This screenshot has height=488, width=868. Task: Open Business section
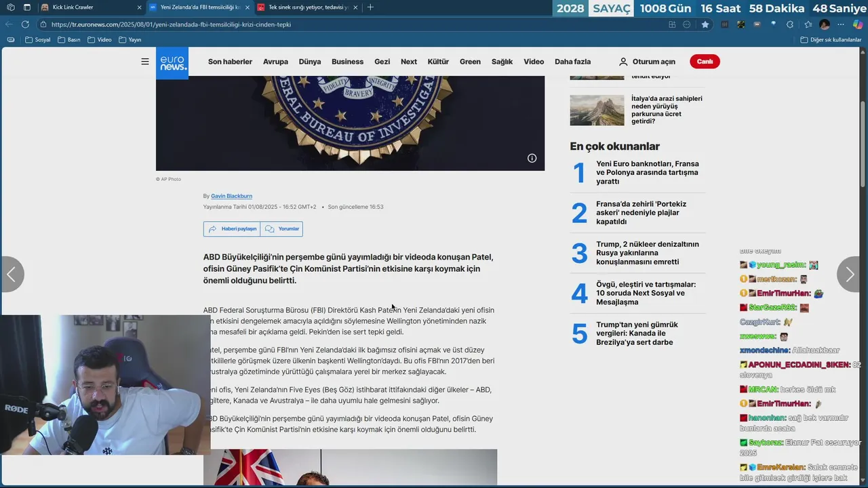pos(347,62)
